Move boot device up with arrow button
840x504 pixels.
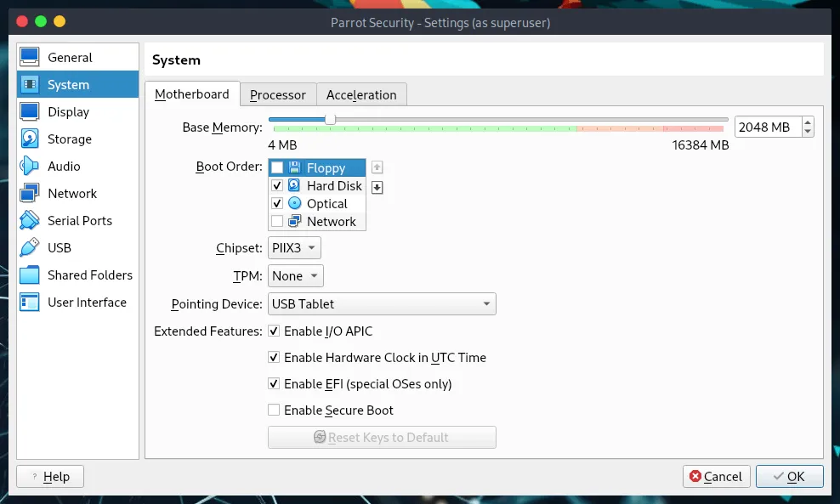tap(377, 167)
